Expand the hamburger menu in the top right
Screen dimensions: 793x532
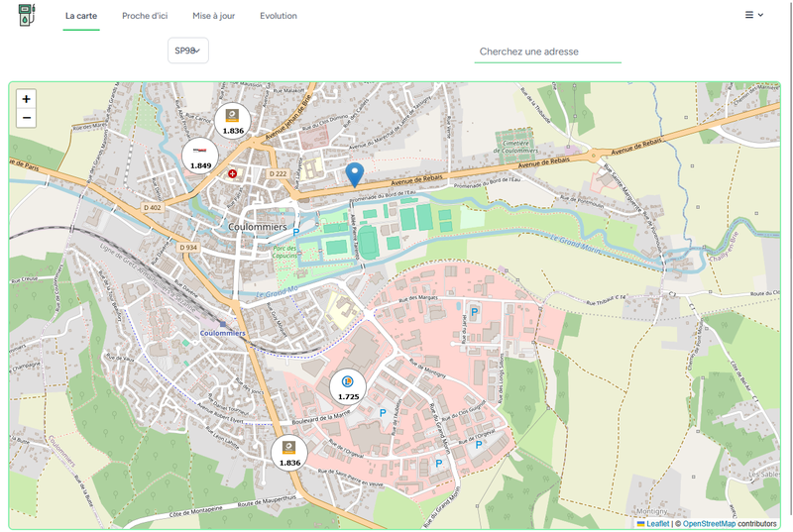coord(753,15)
